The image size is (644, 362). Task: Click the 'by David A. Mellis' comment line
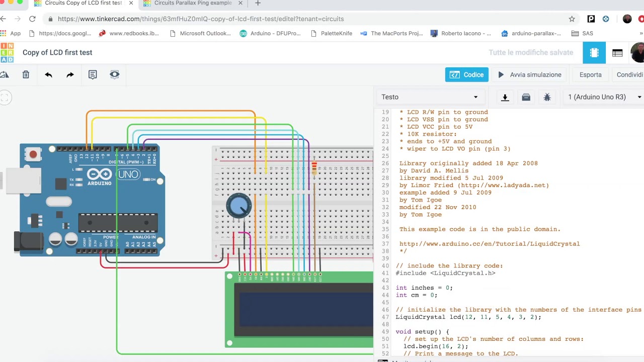click(x=434, y=170)
